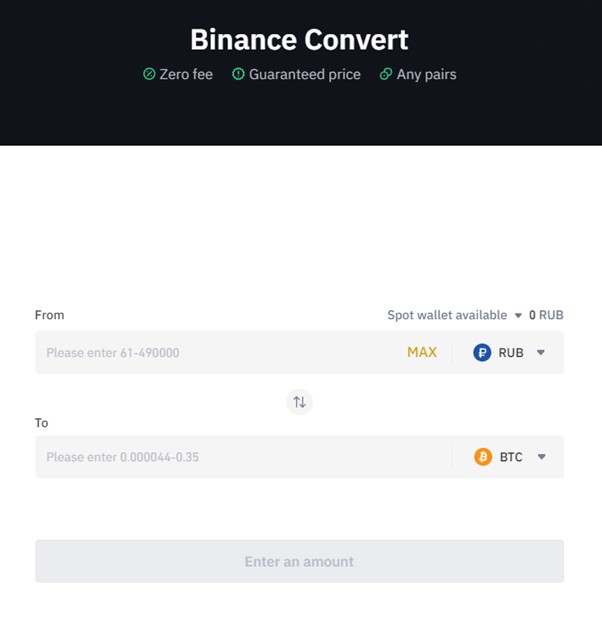Click the MAX amount button

[422, 352]
